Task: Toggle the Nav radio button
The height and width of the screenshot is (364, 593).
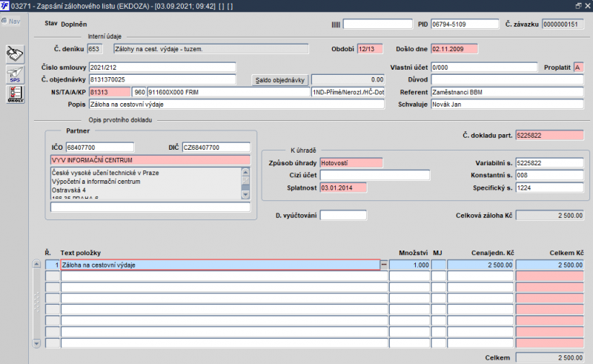Action: [4, 21]
